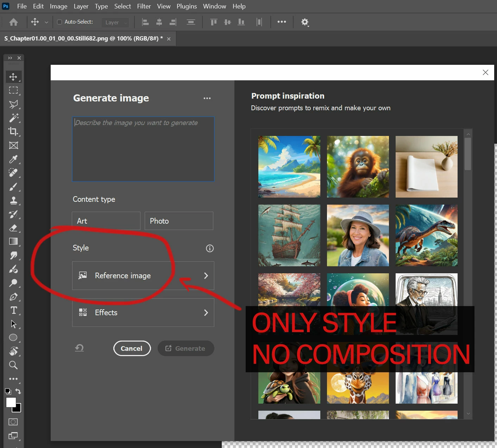Select the Spot Healing Brush tool
This screenshot has height=448, width=497.
13,173
